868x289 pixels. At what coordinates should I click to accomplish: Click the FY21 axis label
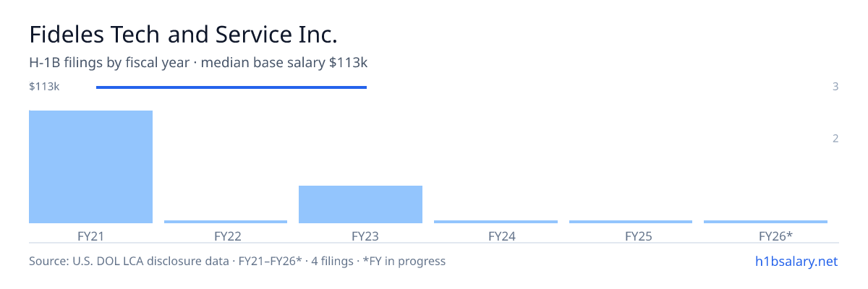click(x=90, y=236)
